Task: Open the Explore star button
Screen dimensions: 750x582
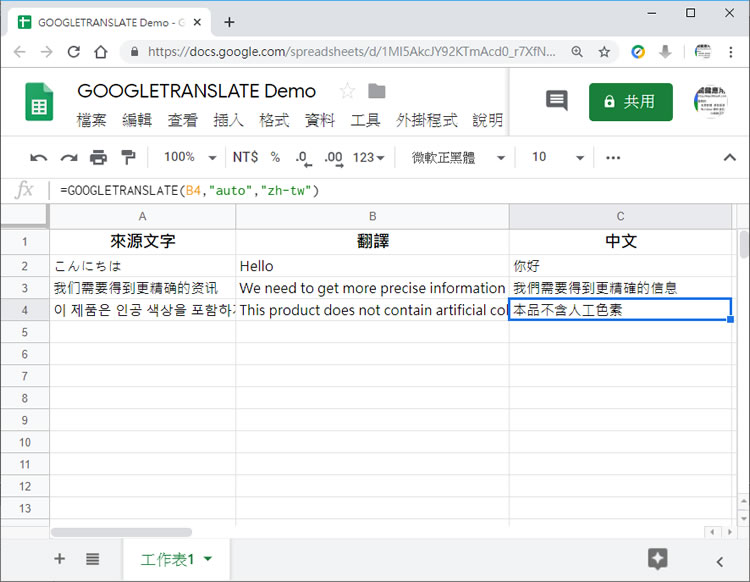Action: coord(658,559)
